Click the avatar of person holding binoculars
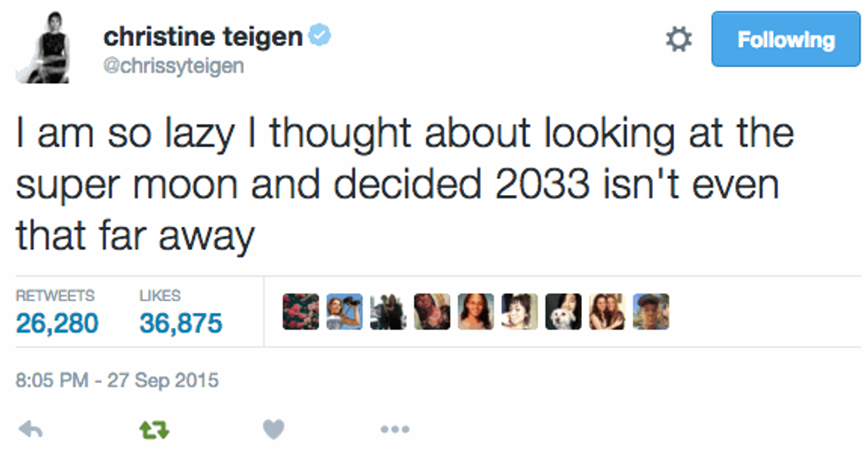 pos(344,312)
